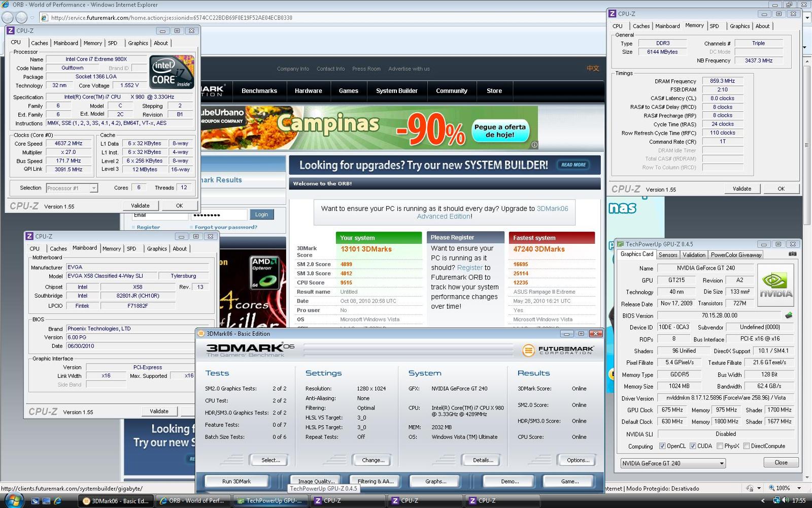
Task: Open the IE recent pages dropdown arrow
Action: coord(32,18)
